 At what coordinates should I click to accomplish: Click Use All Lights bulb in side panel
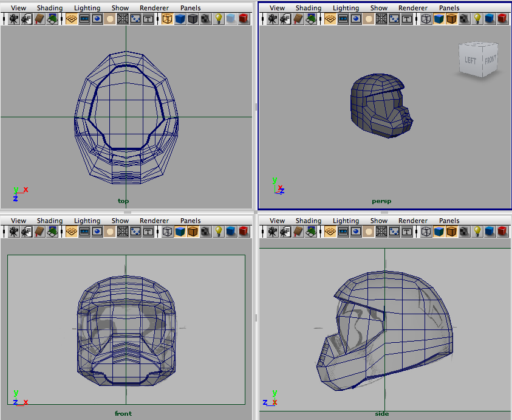(477, 232)
